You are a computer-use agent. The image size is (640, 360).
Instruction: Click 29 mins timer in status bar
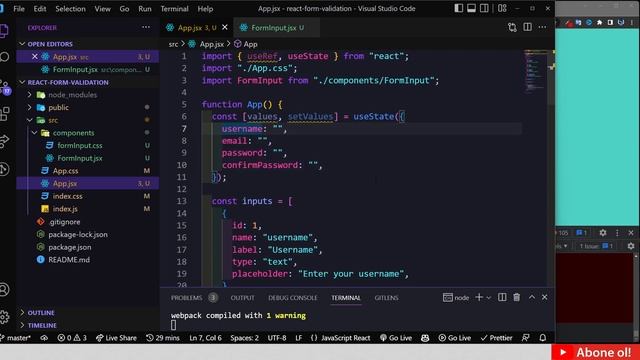click(x=162, y=338)
